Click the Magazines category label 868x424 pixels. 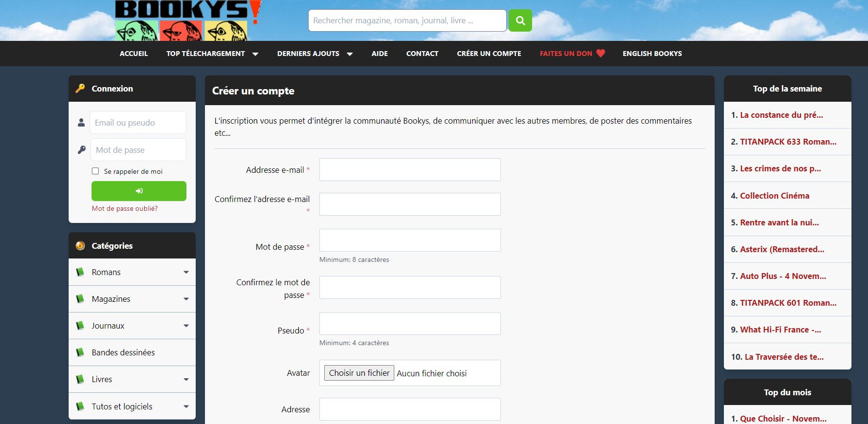tap(111, 299)
